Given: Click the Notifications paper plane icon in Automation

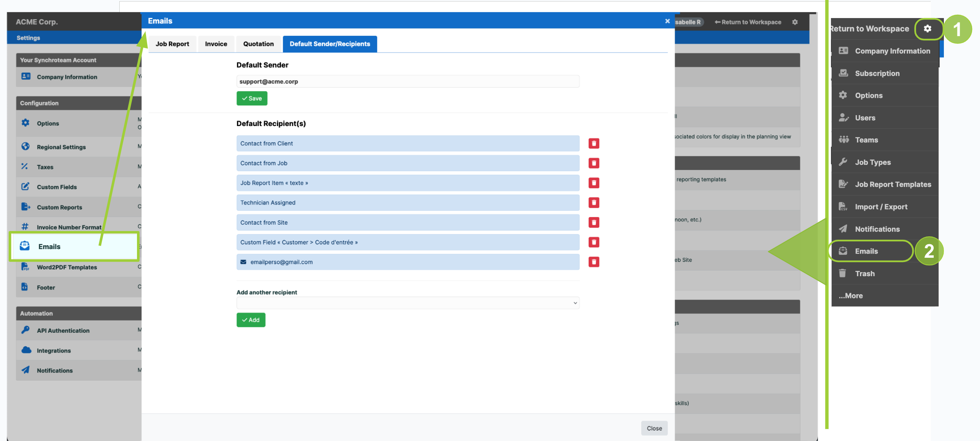Looking at the screenshot, I should coord(26,370).
